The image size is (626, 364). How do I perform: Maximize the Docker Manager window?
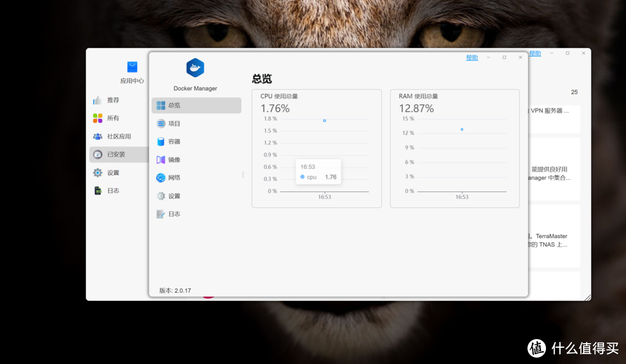tap(504, 57)
